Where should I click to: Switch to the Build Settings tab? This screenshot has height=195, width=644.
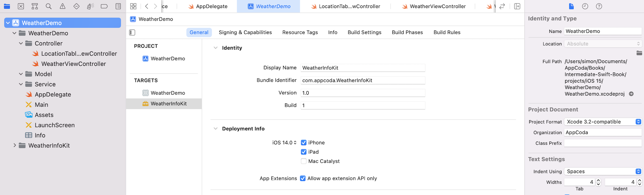click(364, 33)
